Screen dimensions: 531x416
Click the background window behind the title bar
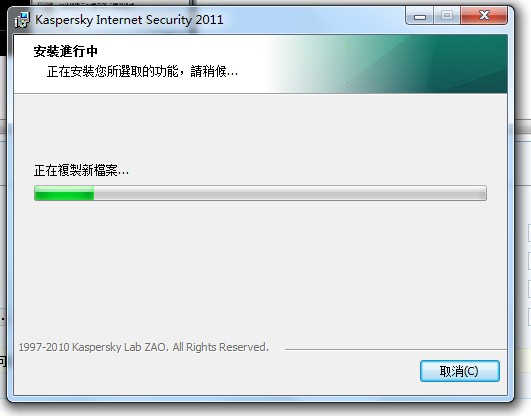pos(112,3)
